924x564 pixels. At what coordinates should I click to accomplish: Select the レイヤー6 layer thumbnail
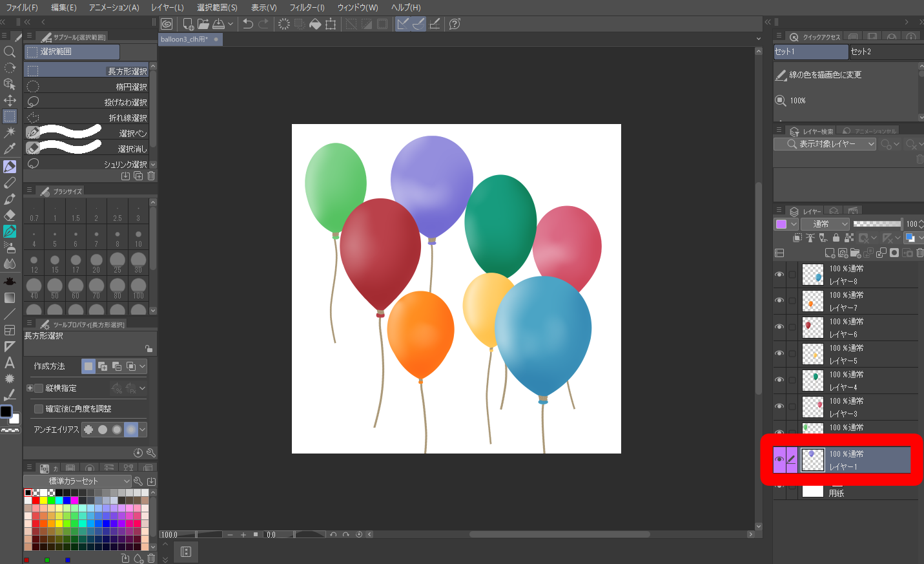812,328
